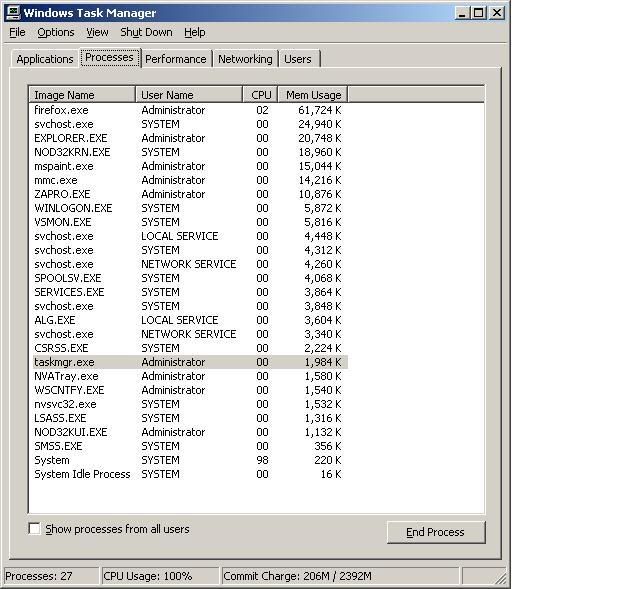Click the Task Manager title bar icon

(x=13, y=13)
